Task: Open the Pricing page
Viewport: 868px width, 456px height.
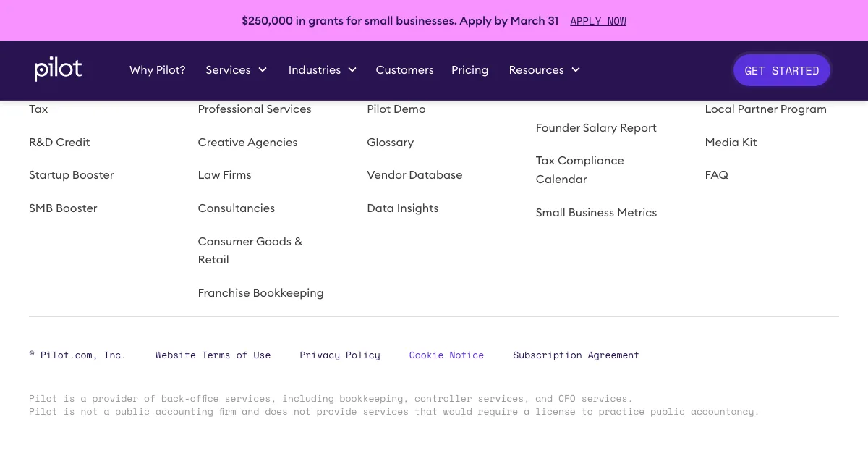Action: [469, 70]
